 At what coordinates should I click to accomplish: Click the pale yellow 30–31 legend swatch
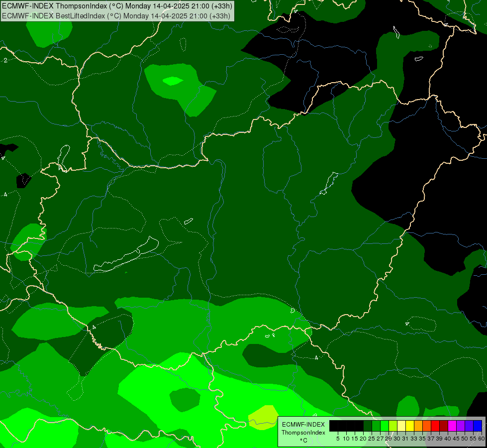[x=401, y=426]
